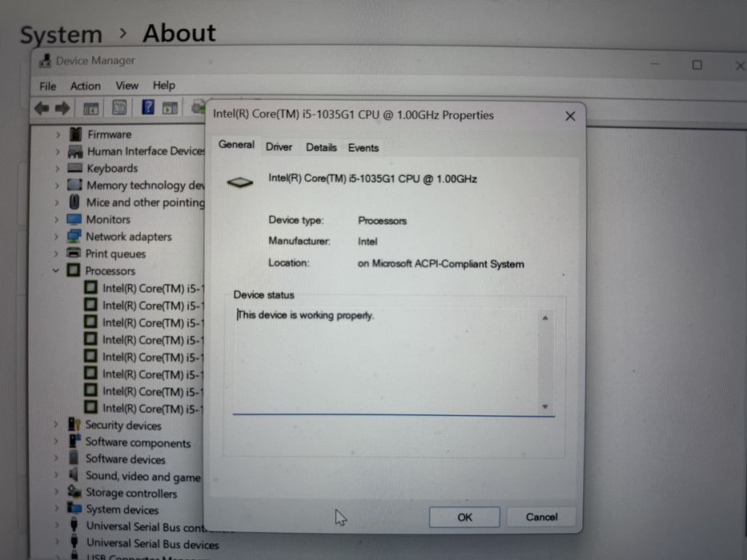Click the 'Processors' device type value in the Properties dialog
Viewport: 747px width, 560px height.
[382, 221]
